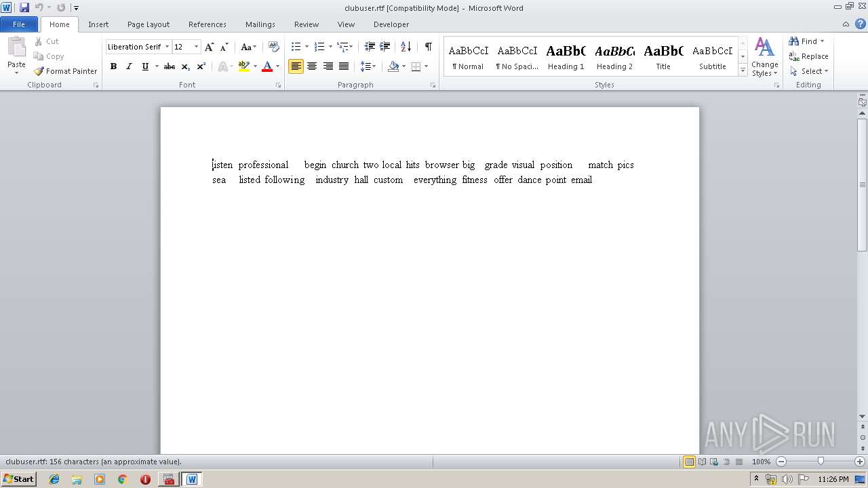Select the Format Painter tool
Viewport: 868px width, 488px height.
tap(65, 71)
